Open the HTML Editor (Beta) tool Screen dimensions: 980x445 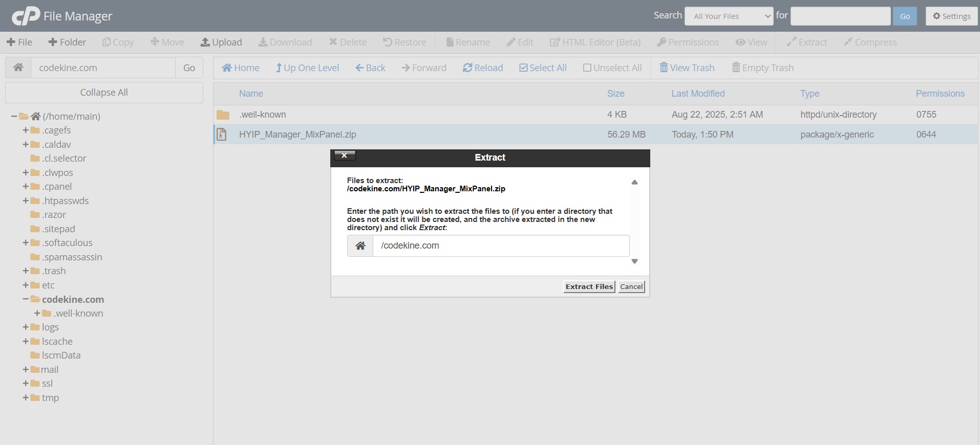click(x=595, y=42)
